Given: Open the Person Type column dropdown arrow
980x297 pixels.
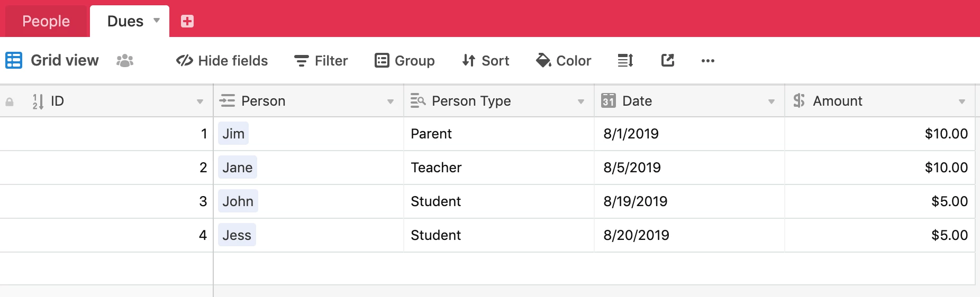Looking at the screenshot, I should point(581,101).
